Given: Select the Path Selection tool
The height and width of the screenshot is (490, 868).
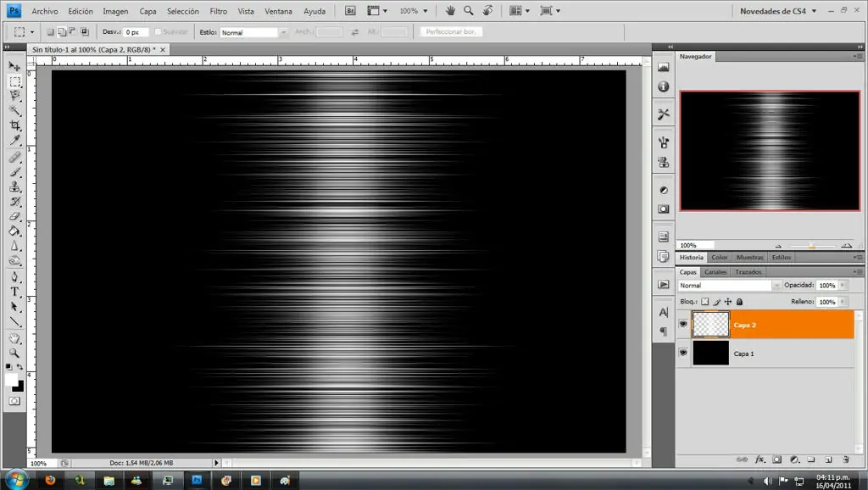Looking at the screenshot, I should pos(14,307).
